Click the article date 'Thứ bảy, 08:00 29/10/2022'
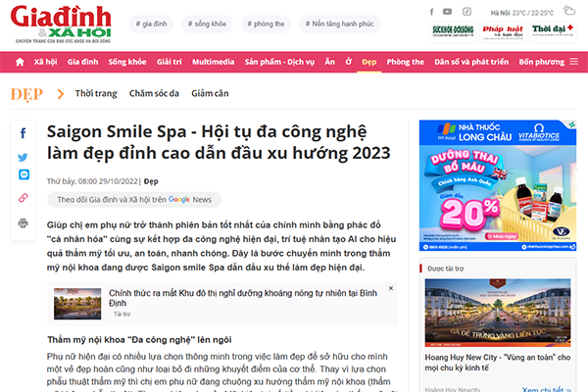Screen dimensions: 588x392 (x=92, y=181)
